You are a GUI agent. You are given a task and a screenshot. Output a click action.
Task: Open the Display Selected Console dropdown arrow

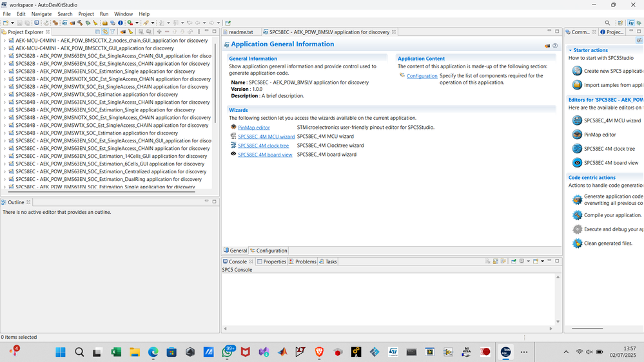pyautogui.click(x=528, y=261)
